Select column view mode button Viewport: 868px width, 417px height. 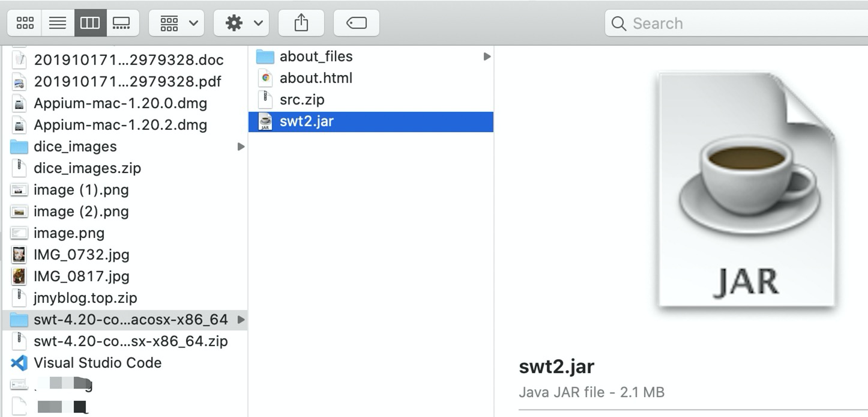click(x=90, y=23)
